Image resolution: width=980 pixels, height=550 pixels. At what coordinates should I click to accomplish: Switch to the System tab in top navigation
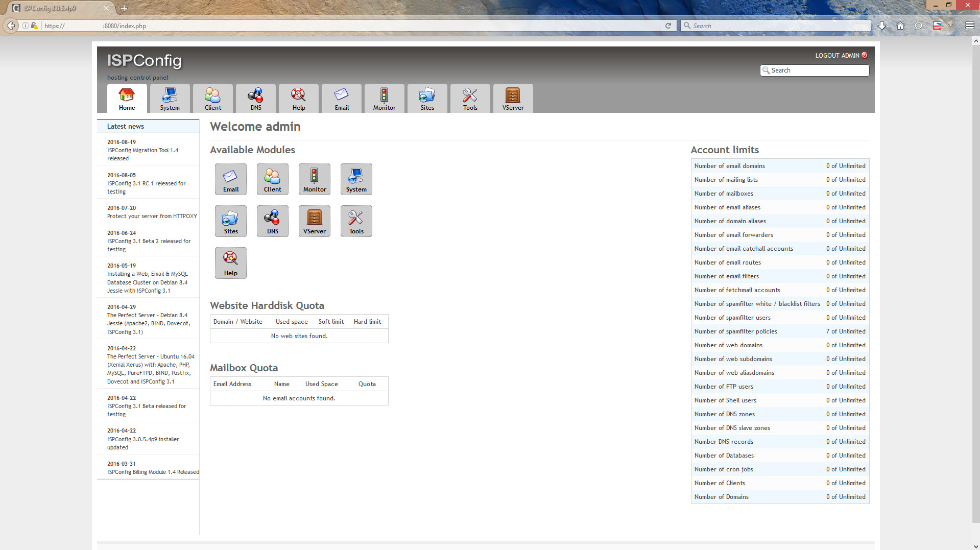170,99
